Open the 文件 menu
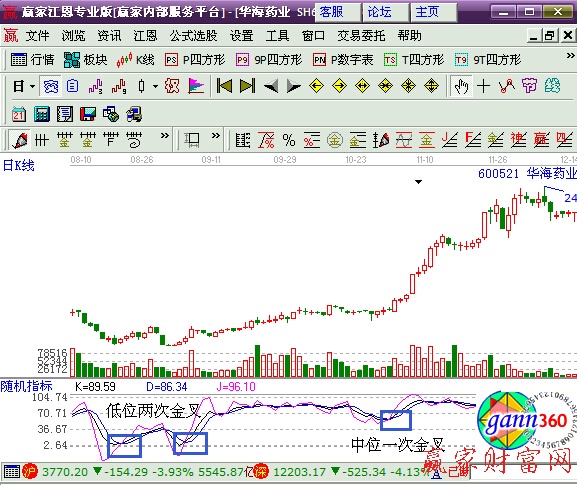 (38, 36)
